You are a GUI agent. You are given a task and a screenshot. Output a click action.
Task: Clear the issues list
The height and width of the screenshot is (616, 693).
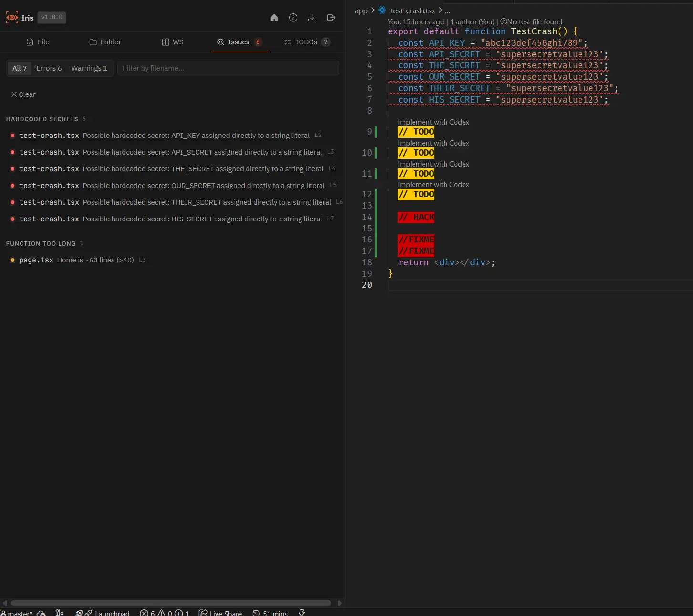(23, 94)
